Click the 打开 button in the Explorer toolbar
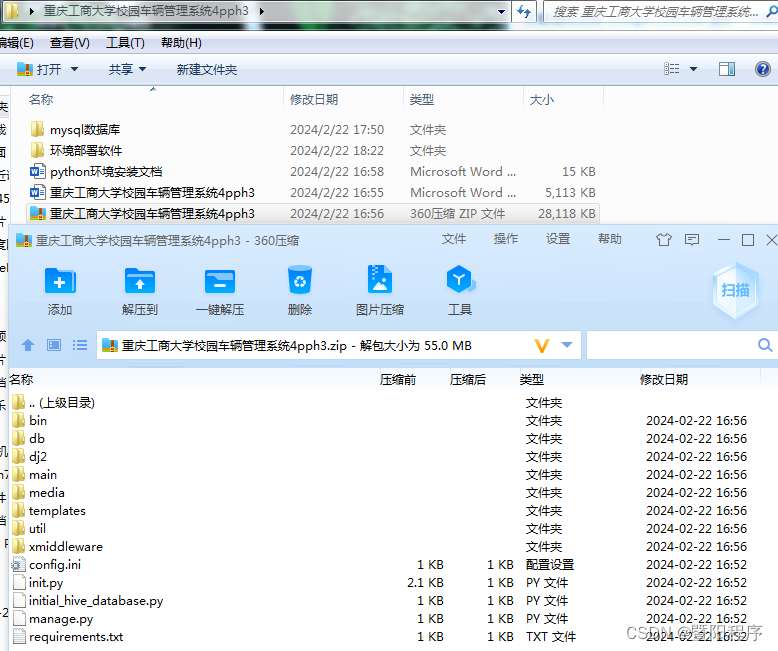Viewport: 778px width, 651px height. pyautogui.click(x=39, y=69)
